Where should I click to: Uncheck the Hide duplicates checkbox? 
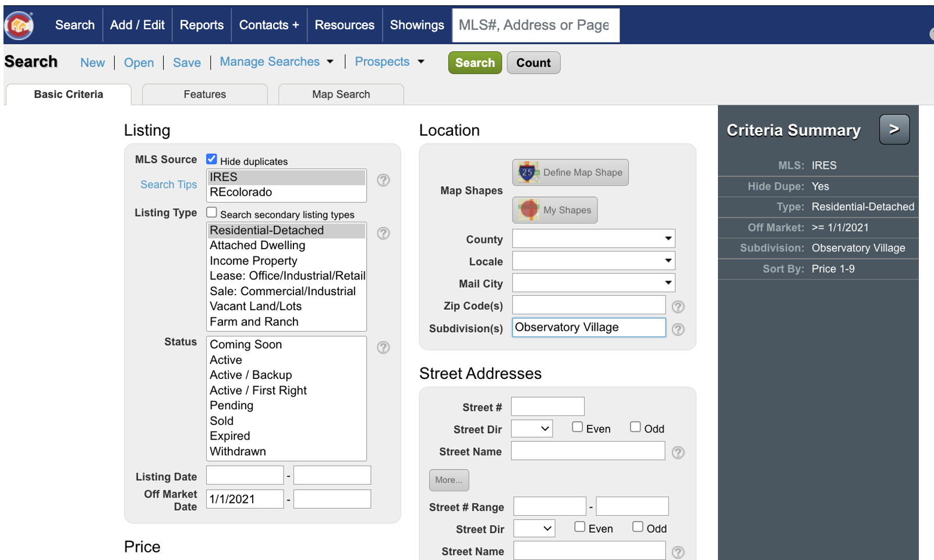click(211, 158)
